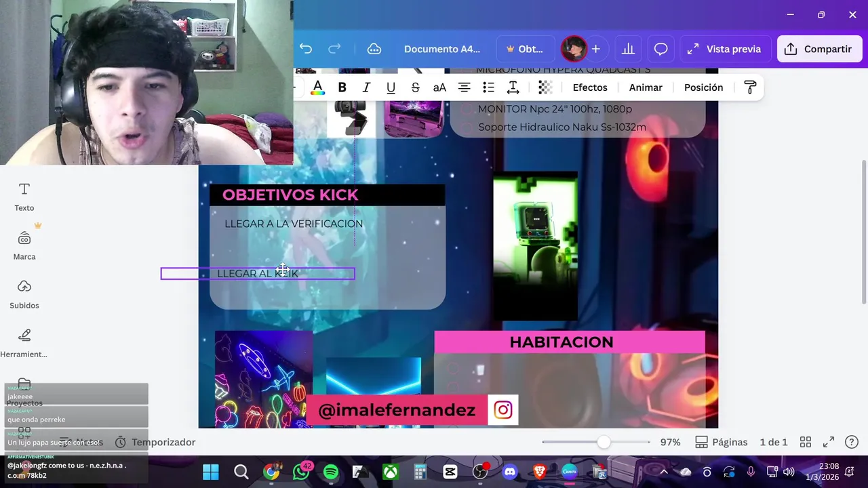Open the analytics bar chart icon
Screen dimensions: 868x488
[628, 49]
